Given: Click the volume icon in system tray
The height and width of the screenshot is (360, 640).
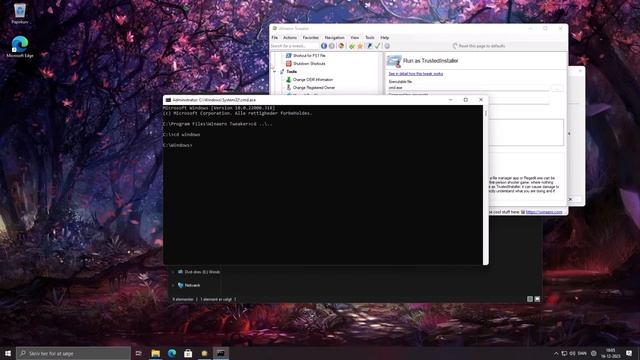Looking at the screenshot, I should (x=572, y=353).
